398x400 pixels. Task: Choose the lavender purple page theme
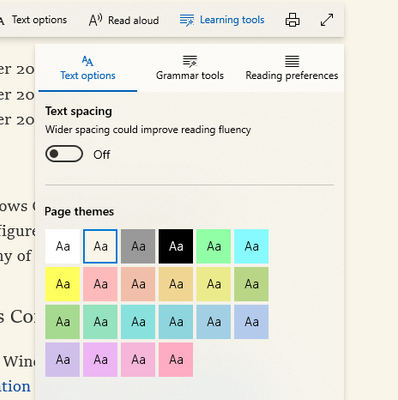tap(63, 360)
